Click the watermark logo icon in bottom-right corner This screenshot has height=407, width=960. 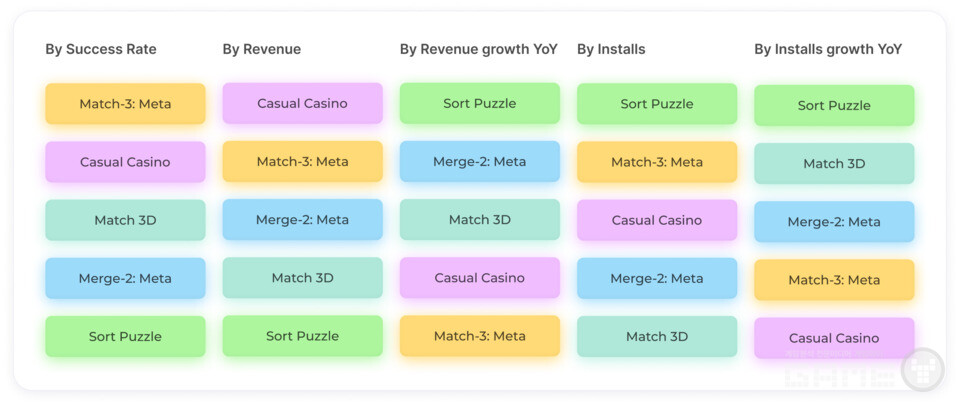click(922, 368)
